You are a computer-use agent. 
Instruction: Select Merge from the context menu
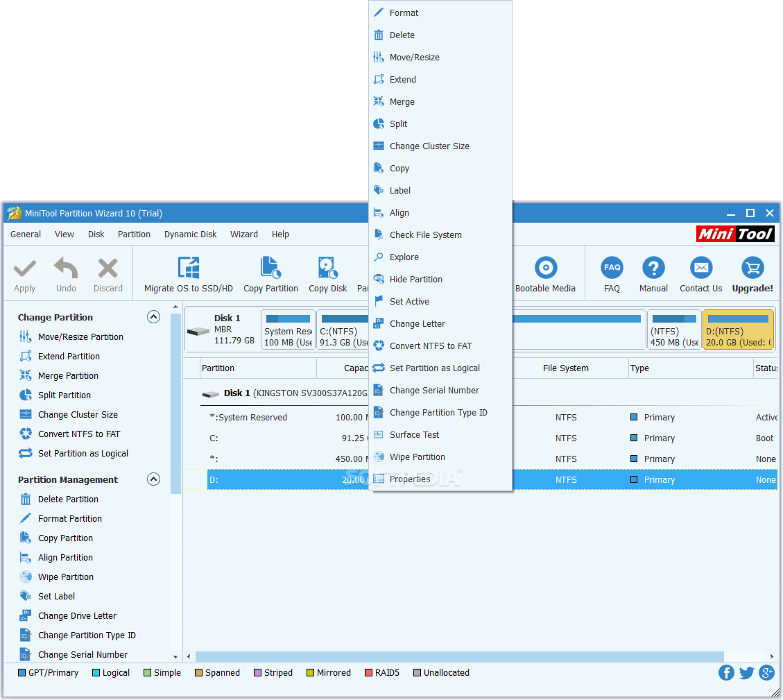(x=440, y=101)
